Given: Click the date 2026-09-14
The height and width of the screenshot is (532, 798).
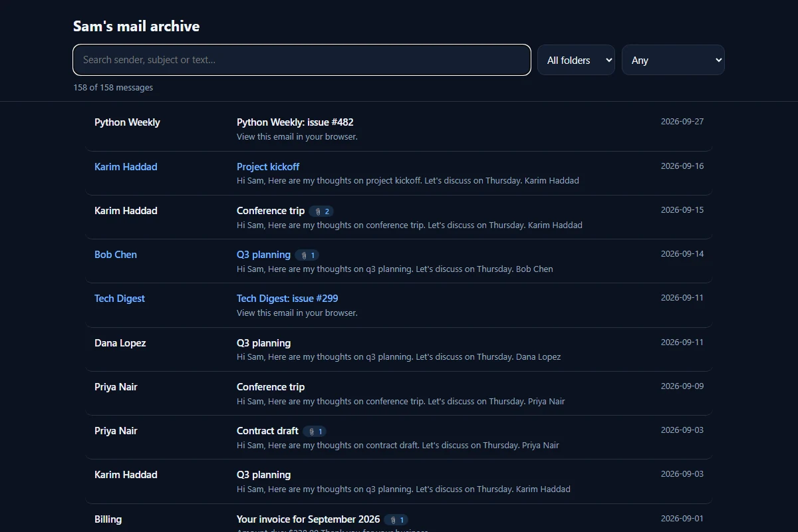Looking at the screenshot, I should [682, 254].
